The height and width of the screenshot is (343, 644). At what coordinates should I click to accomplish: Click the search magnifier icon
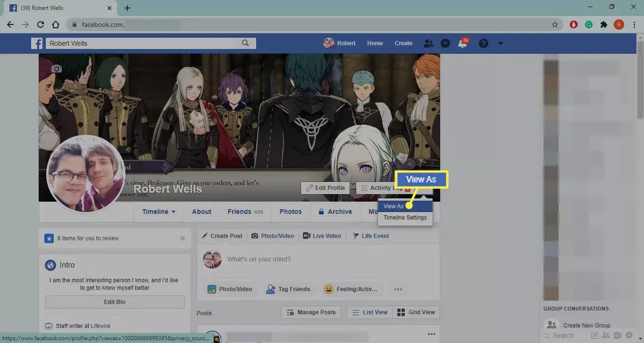(x=245, y=43)
